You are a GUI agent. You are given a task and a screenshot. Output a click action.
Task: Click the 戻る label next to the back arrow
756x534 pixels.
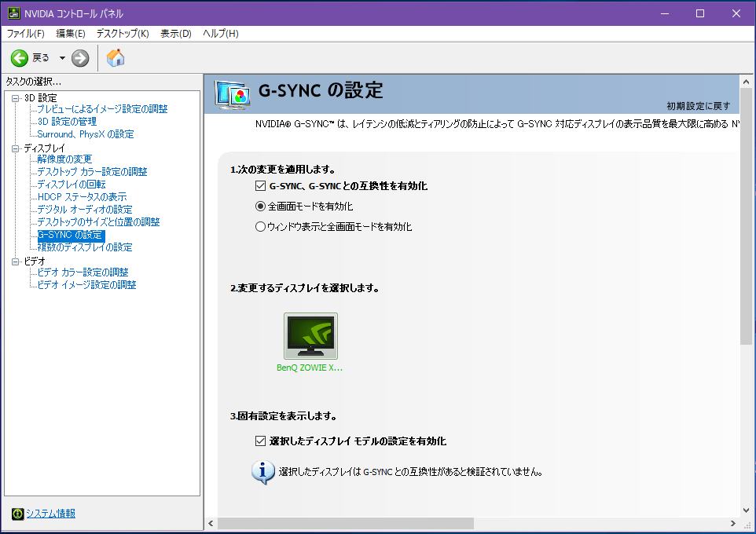(x=41, y=58)
